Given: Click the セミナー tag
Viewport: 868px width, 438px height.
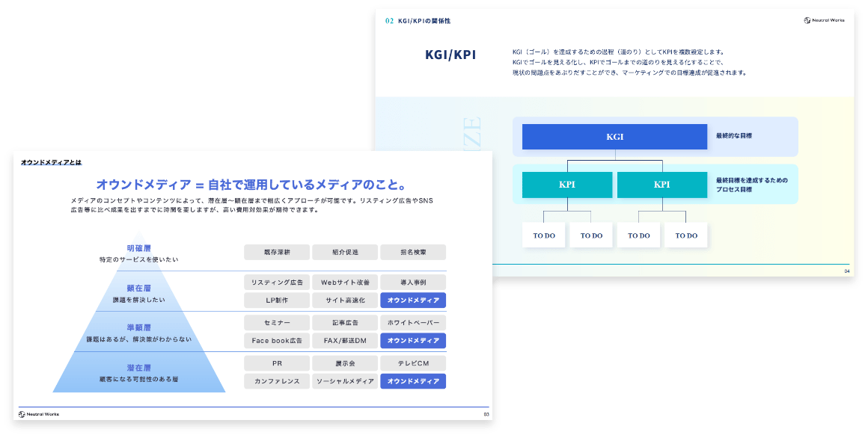Looking at the screenshot, I should (x=277, y=323).
